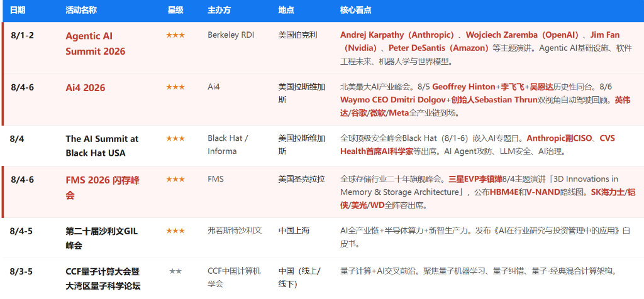Screen dimensions: 644x299
Task: Click the 三星EVP李镇烨 highlighted text
Action: [475, 179]
